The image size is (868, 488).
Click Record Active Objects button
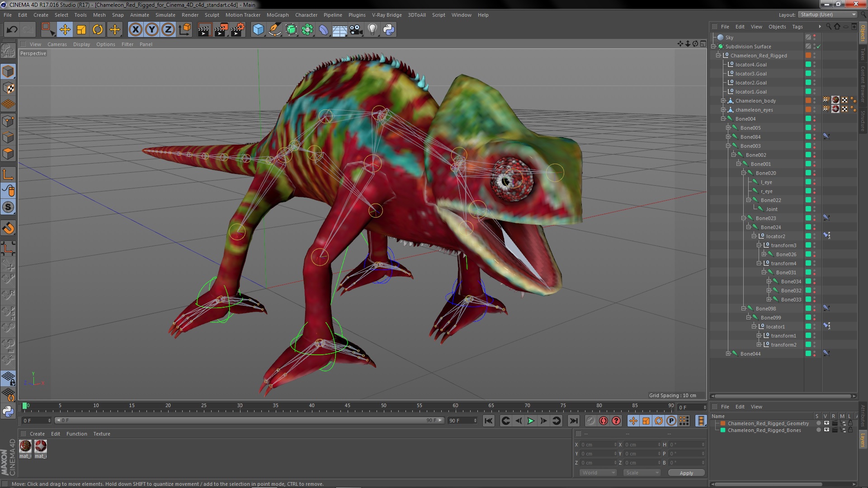(x=590, y=421)
